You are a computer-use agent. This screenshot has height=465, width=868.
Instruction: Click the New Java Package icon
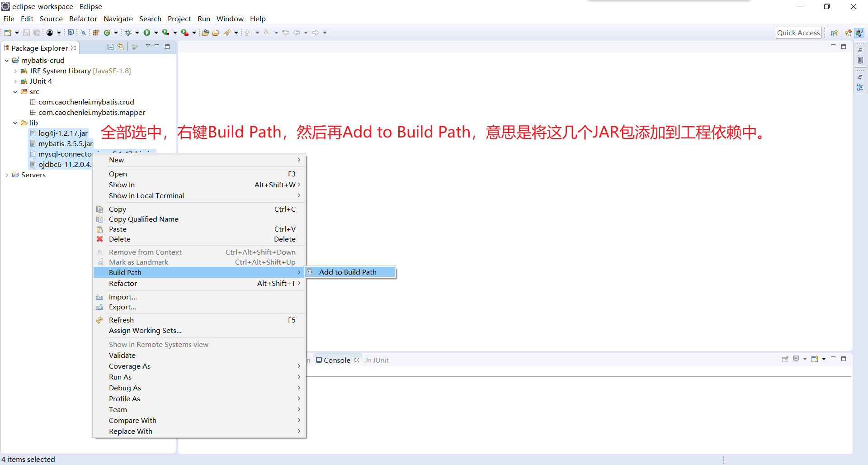point(96,33)
